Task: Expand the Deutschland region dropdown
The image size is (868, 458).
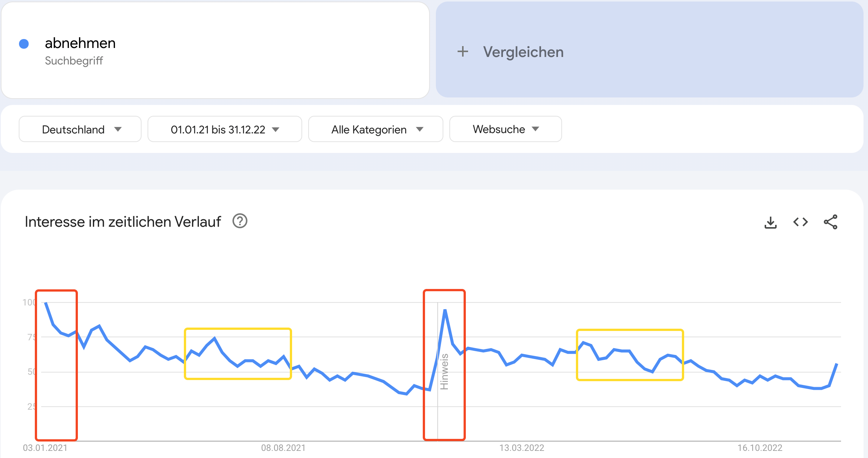Action: (80, 129)
